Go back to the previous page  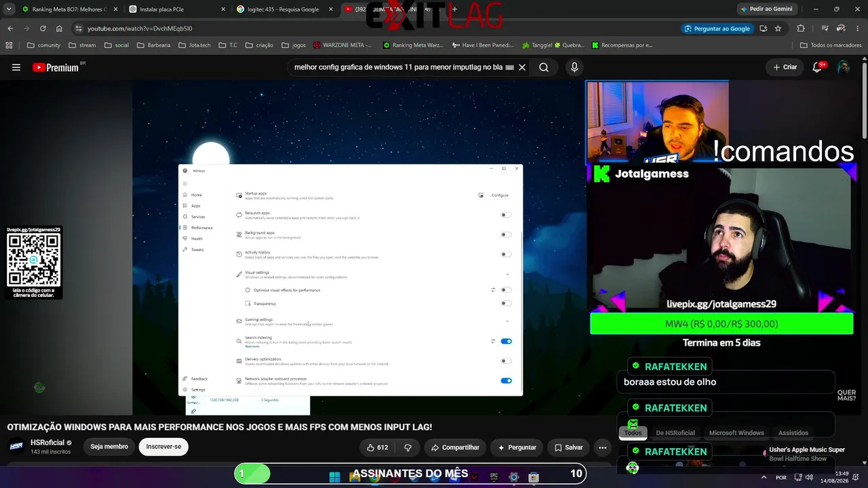(10, 28)
